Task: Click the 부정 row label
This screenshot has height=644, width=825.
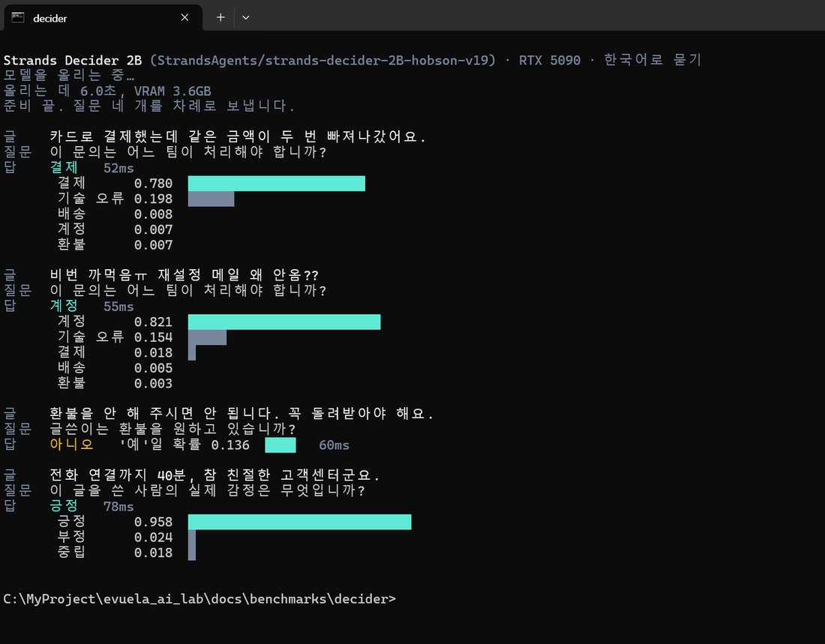Action: click(x=71, y=538)
